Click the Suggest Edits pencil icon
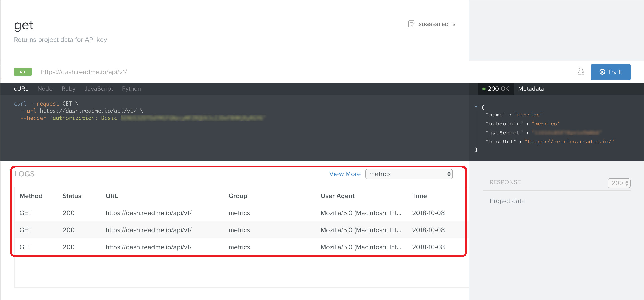 412,24
